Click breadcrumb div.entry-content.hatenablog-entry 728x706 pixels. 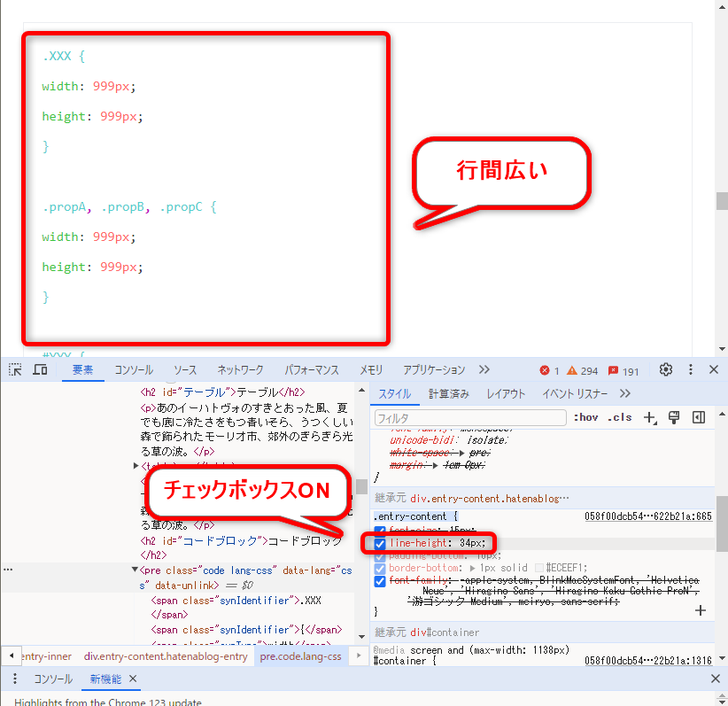point(166,656)
